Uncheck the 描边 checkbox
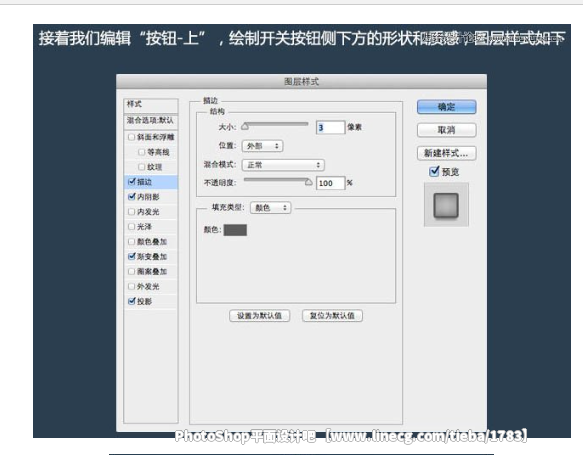This screenshot has width=583, height=455. [x=131, y=181]
